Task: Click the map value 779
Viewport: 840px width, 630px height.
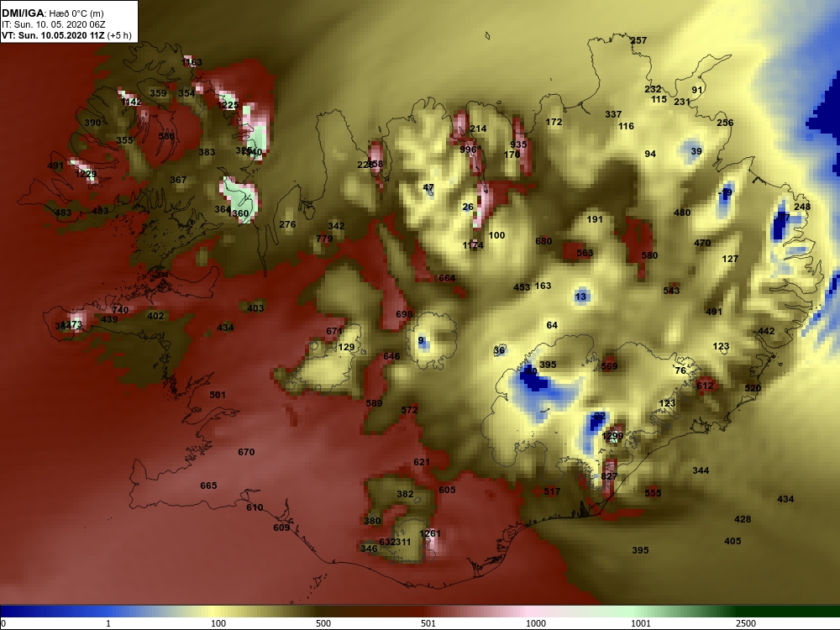Action: pos(324,239)
